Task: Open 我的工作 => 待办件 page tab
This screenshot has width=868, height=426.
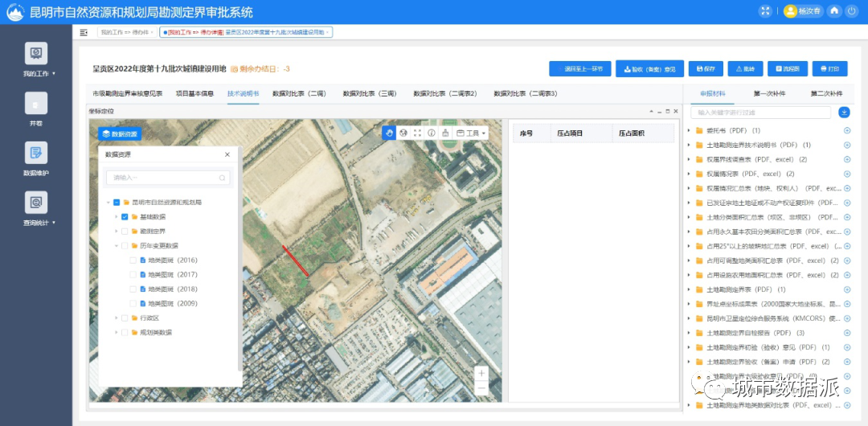Action: pos(127,33)
